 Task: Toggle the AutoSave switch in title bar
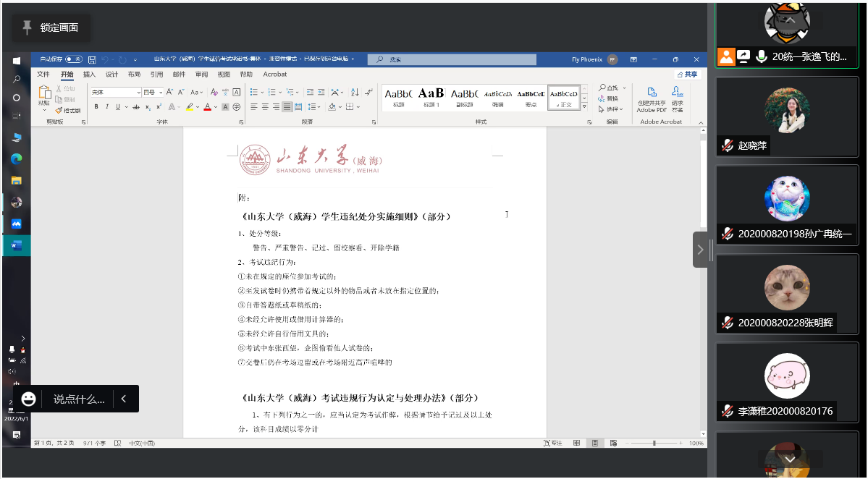tap(73, 59)
